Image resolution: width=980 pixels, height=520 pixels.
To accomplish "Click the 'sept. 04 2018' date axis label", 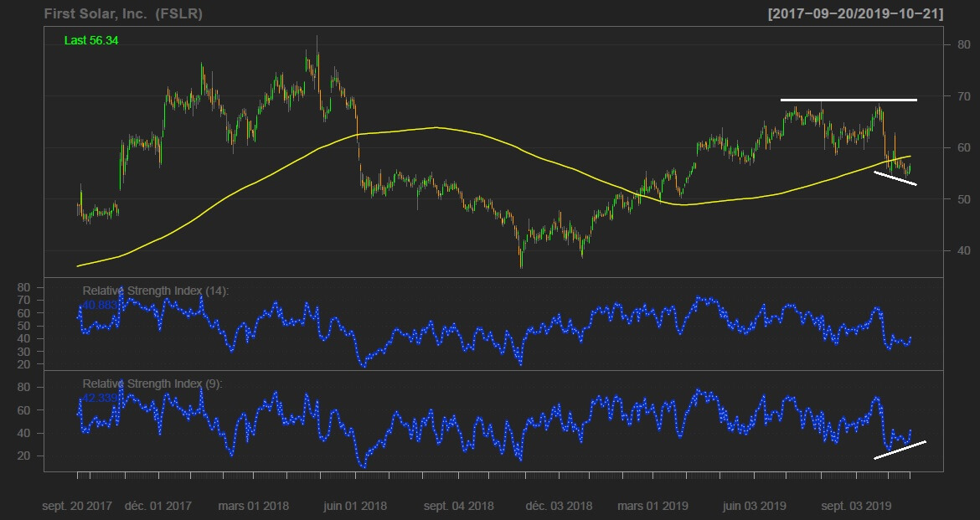I will 459,506.
